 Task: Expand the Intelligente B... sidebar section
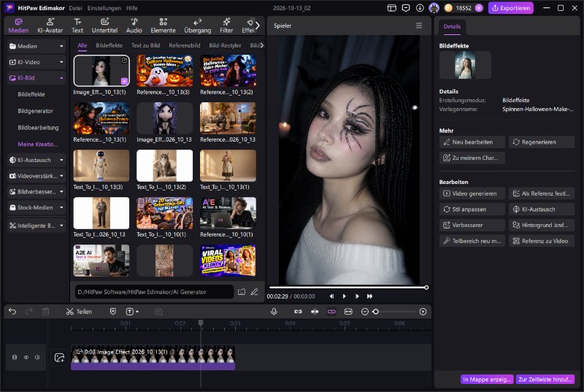pos(36,226)
